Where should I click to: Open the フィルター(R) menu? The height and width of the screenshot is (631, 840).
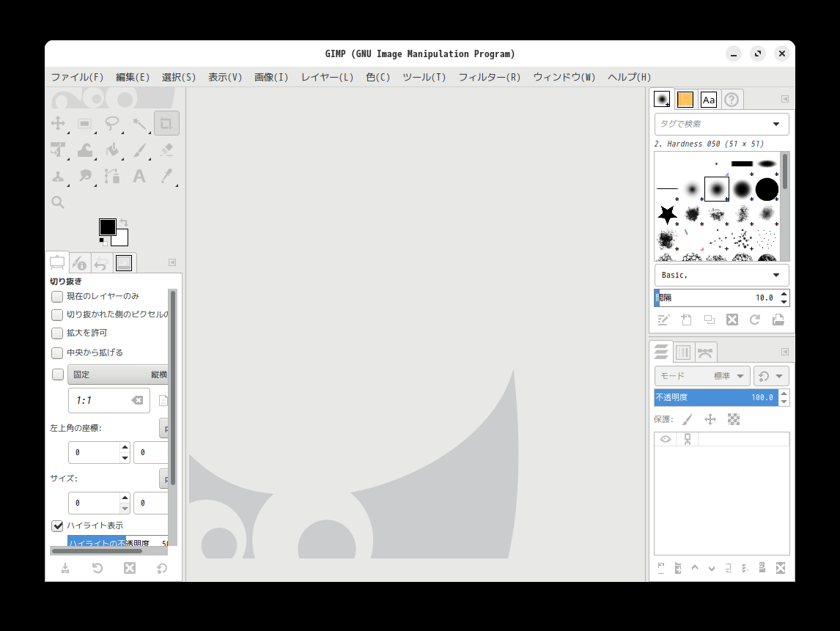pos(489,77)
